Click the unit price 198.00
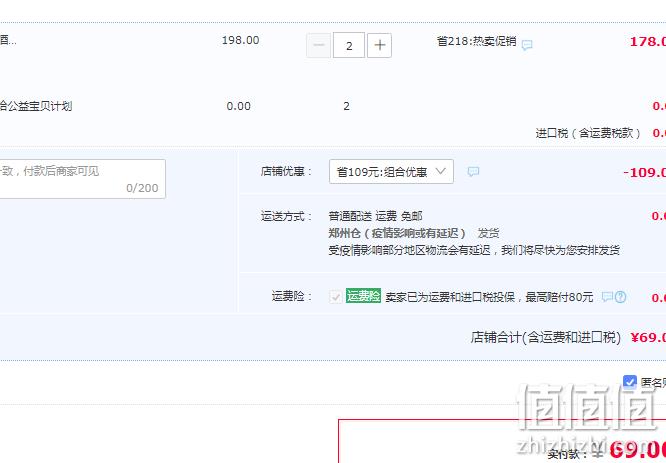Screen dimensions: 666x463 pos(240,40)
